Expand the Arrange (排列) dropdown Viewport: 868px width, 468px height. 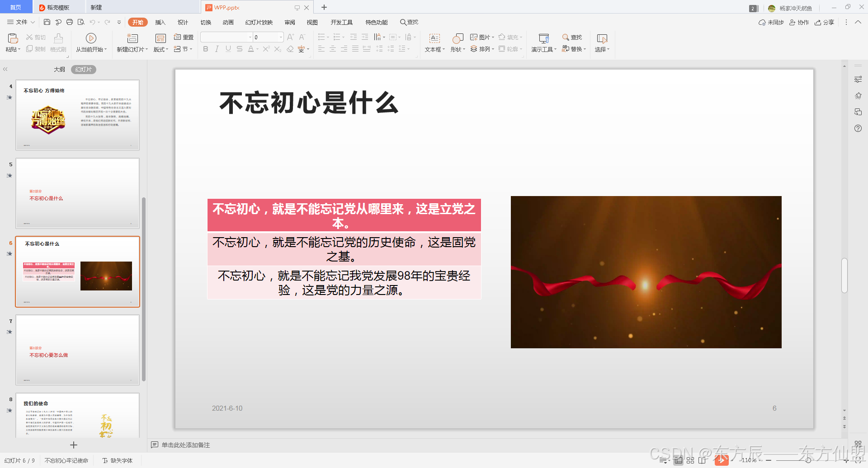tap(493, 49)
